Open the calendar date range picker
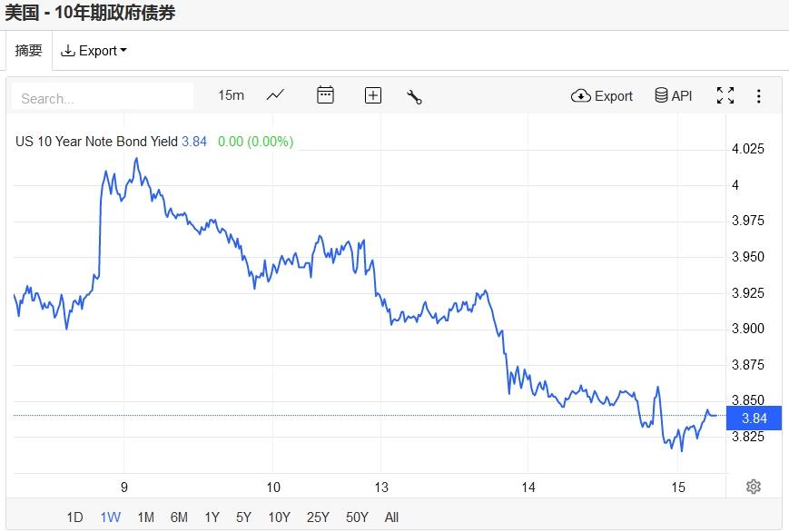Viewport: 789px width, 532px height. (325, 95)
